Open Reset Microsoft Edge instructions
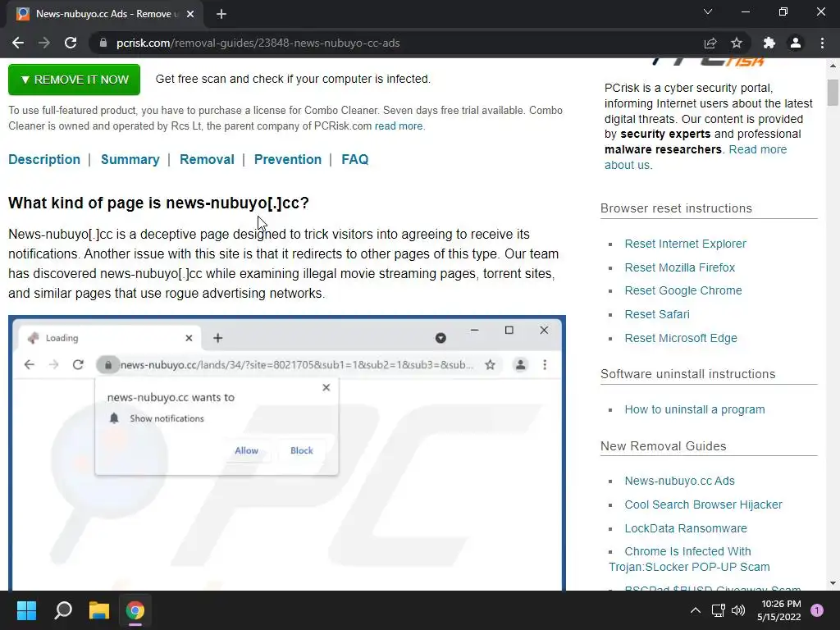The image size is (840, 630). click(x=681, y=338)
